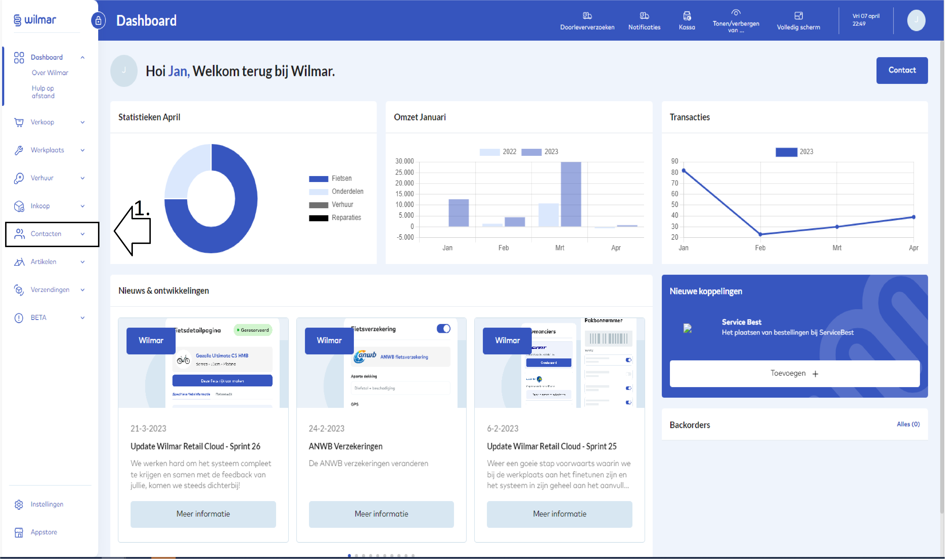The width and height of the screenshot is (946, 560).
Task: Click the lock icon beside Dashboard title
Action: tap(98, 20)
